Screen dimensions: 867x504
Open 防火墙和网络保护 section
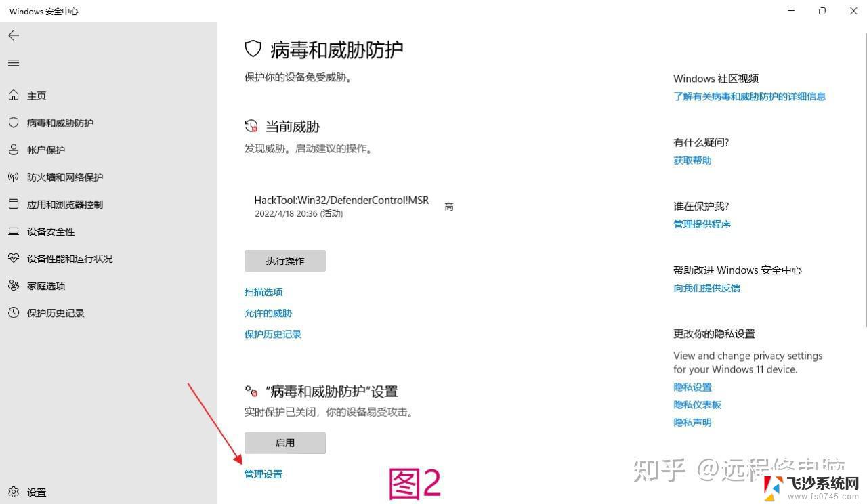tap(65, 177)
